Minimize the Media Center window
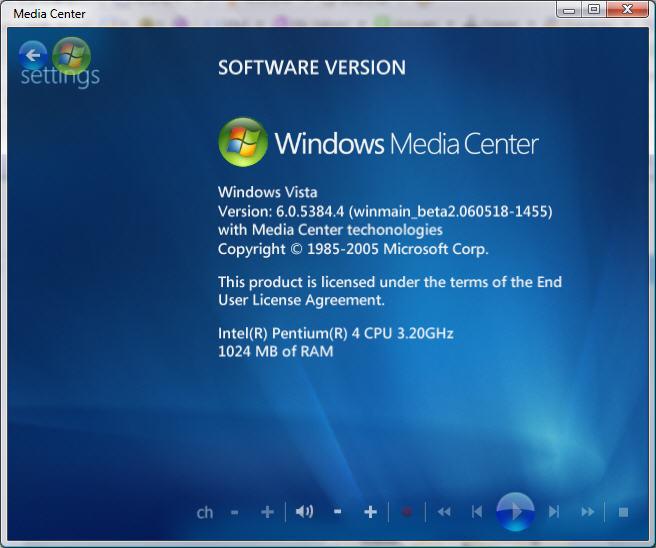The width and height of the screenshot is (656, 548). (569, 10)
